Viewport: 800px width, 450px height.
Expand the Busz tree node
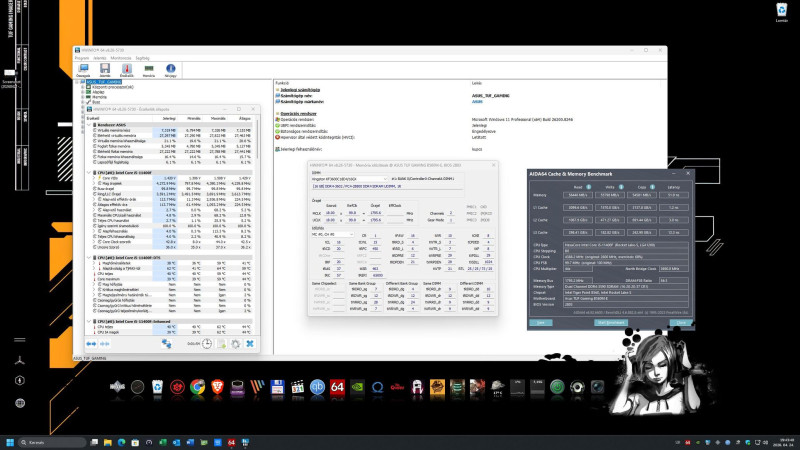click(83, 102)
